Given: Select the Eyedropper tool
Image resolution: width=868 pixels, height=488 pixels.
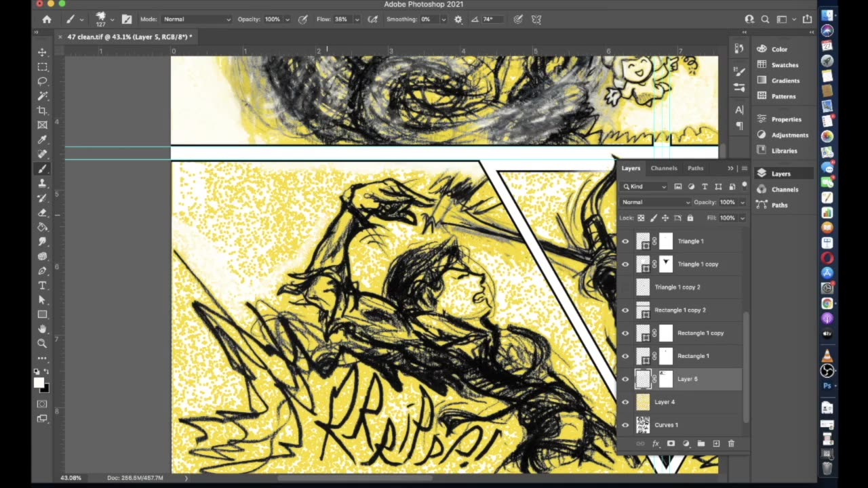Looking at the screenshot, I should [42, 140].
